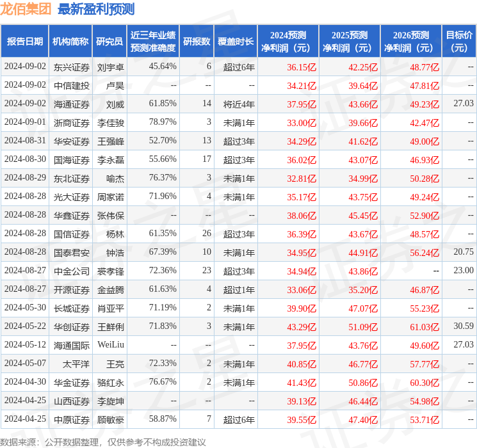The width and height of the screenshot is (477, 448).
Task: Click the 23.00 target price
Action: tap(464, 270)
